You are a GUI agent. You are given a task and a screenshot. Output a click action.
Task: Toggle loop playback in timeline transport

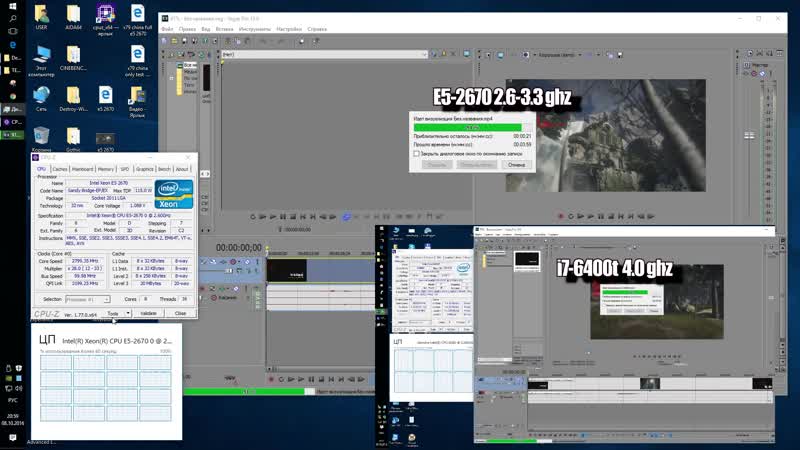tap(281, 379)
